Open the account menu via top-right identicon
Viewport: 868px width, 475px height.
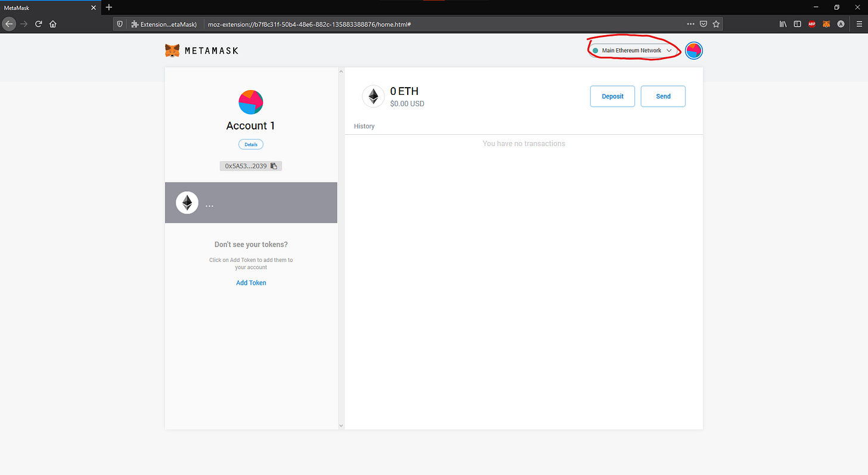coord(693,51)
